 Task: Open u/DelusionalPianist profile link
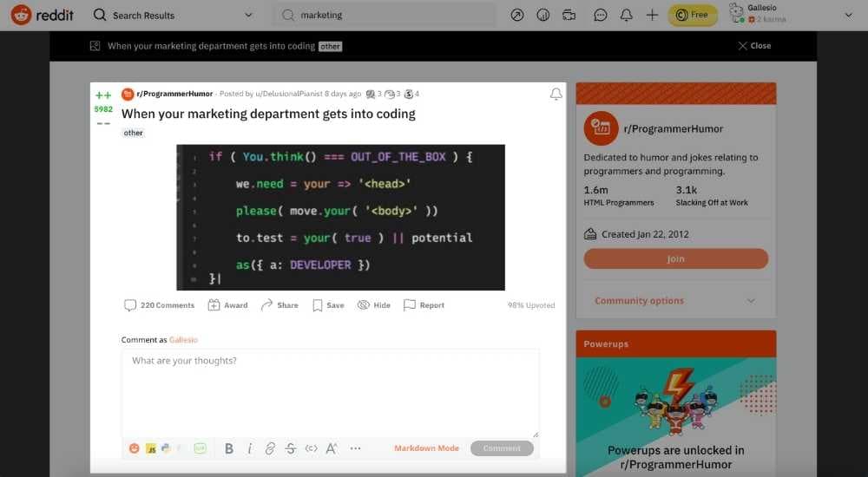(288, 94)
